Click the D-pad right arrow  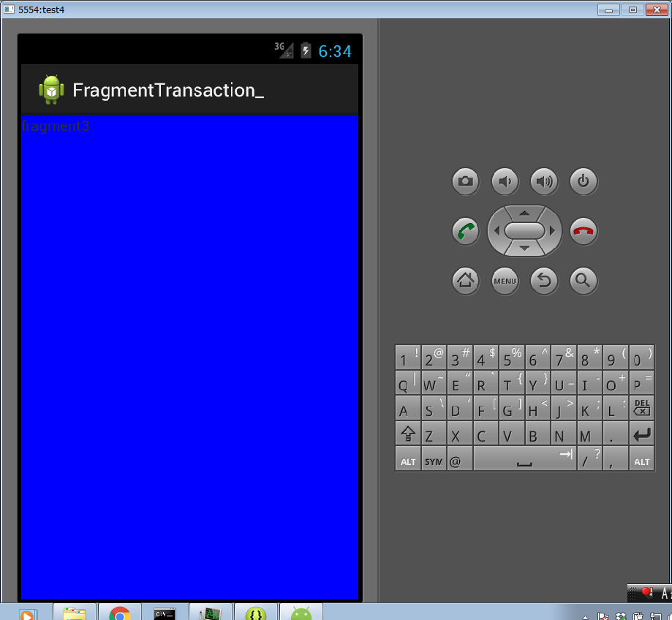[x=552, y=231]
